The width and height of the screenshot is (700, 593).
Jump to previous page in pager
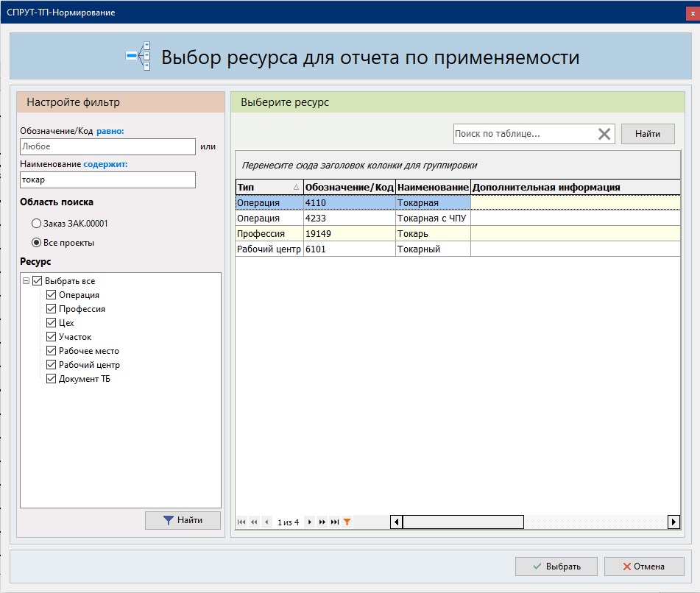click(254, 522)
